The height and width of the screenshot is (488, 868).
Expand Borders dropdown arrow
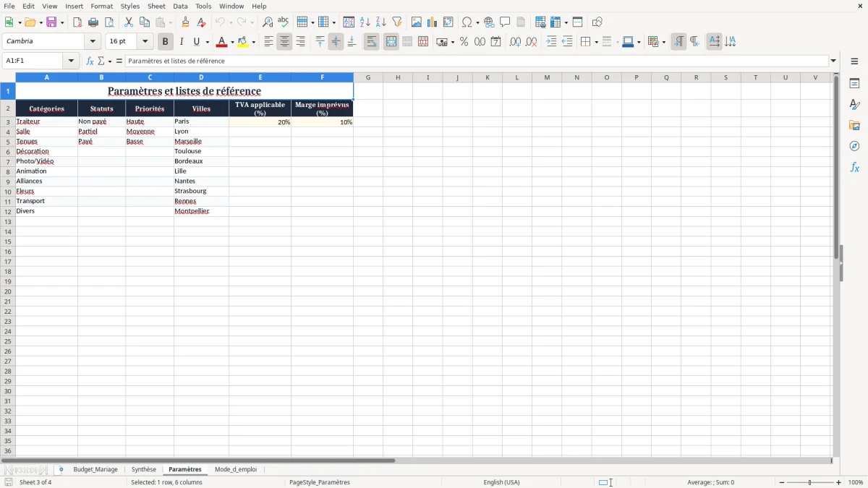coord(595,42)
